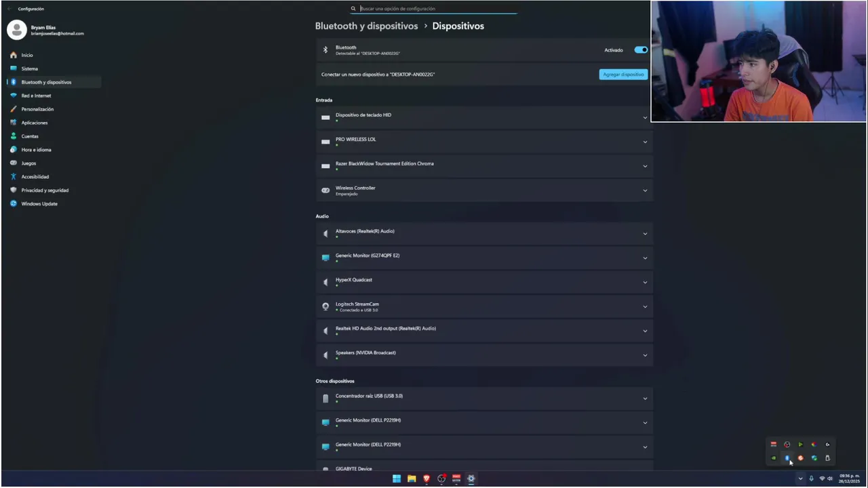Open File Explorer from the taskbar
Image resolution: width=868 pixels, height=488 pixels.
(x=412, y=479)
